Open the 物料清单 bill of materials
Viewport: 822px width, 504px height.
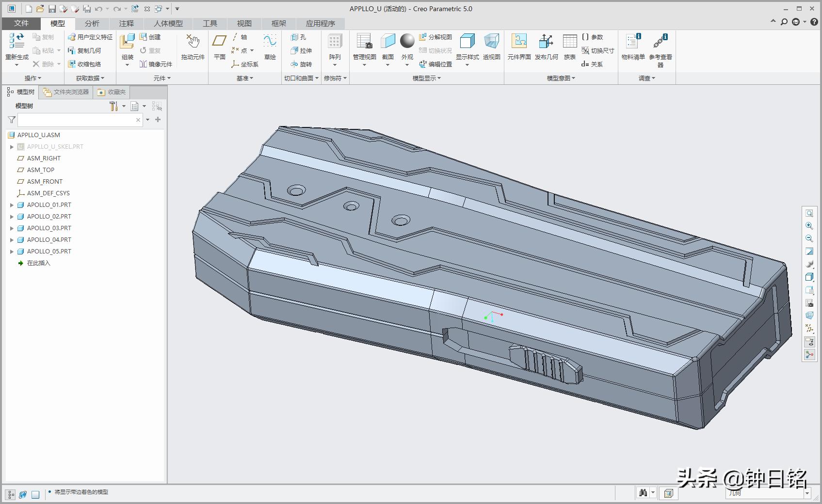coord(633,42)
